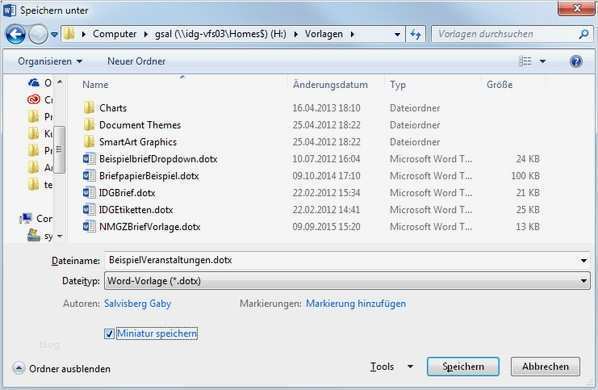Select the Document Themes folder icon
Screen dimensions: 598x390
click(x=89, y=125)
